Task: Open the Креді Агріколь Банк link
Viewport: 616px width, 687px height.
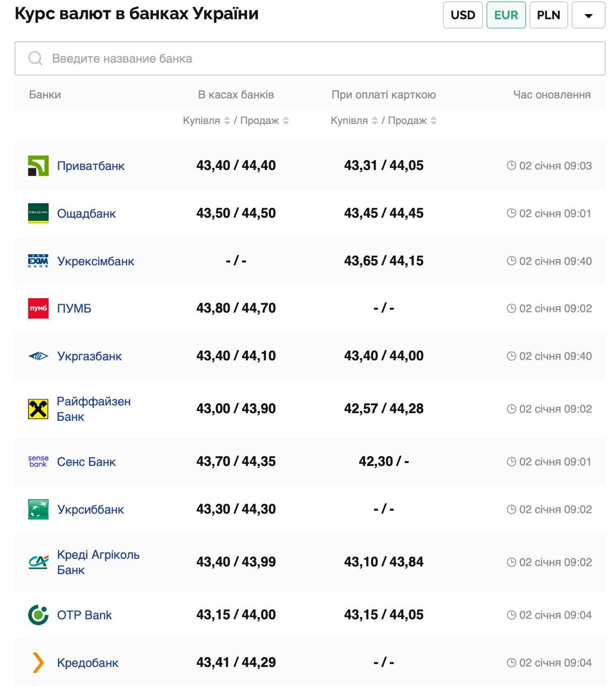Action: tap(98, 562)
